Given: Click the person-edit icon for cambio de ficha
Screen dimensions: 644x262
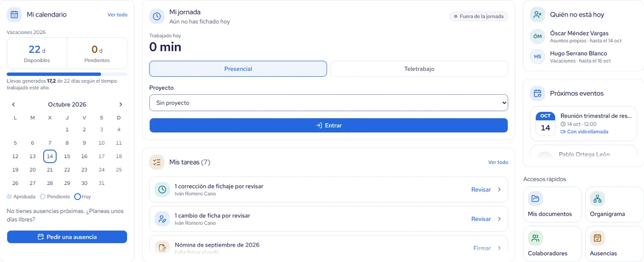Looking at the screenshot, I should click(x=162, y=219).
